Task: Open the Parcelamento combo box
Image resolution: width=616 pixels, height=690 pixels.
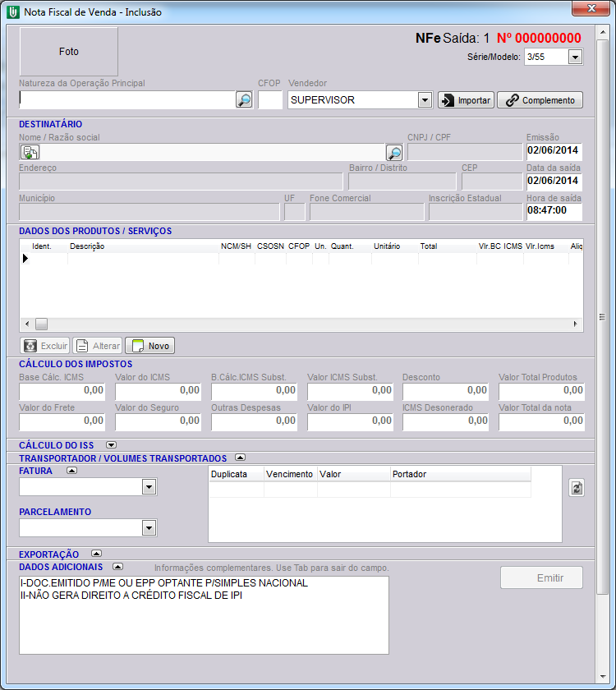Action: [x=149, y=527]
